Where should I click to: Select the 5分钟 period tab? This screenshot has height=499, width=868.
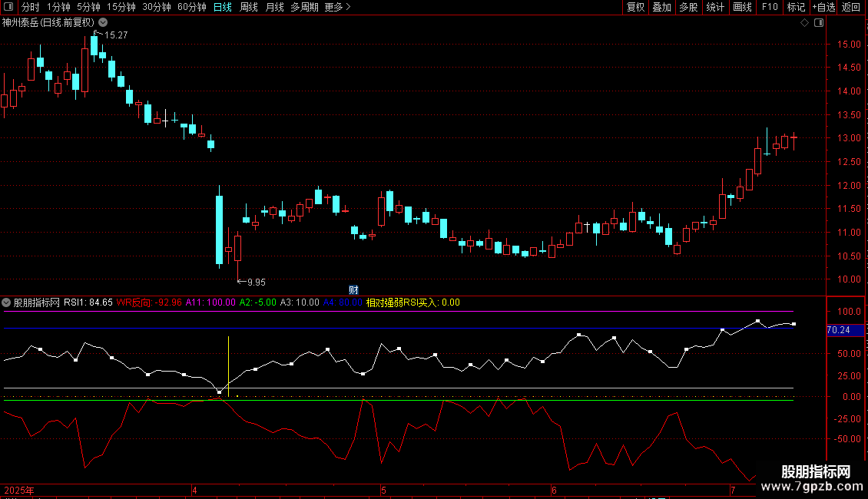88,7
